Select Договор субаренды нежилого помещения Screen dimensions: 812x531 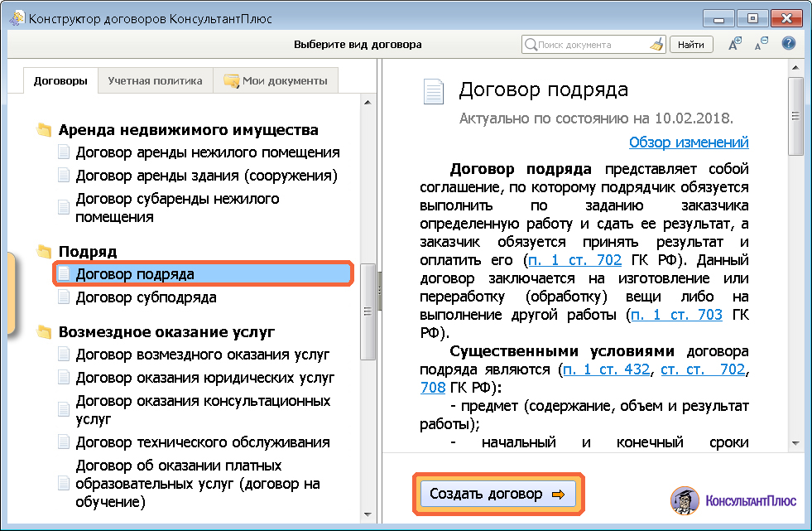pos(177,207)
